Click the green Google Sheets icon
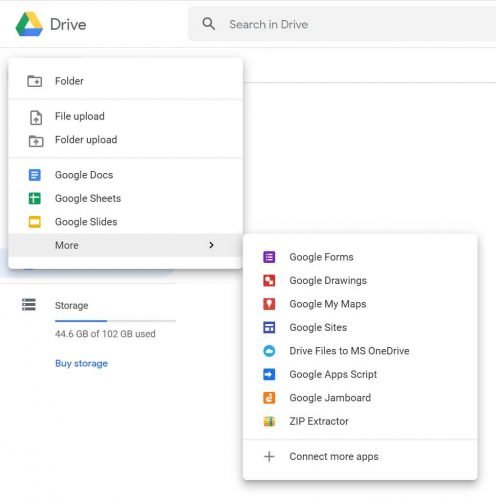 35,198
